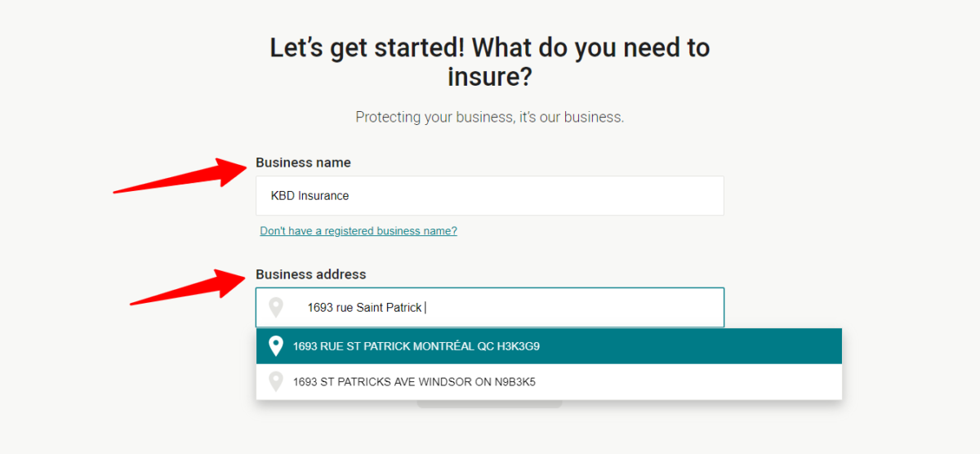Click the "Let's get started!" heading

(x=367, y=48)
